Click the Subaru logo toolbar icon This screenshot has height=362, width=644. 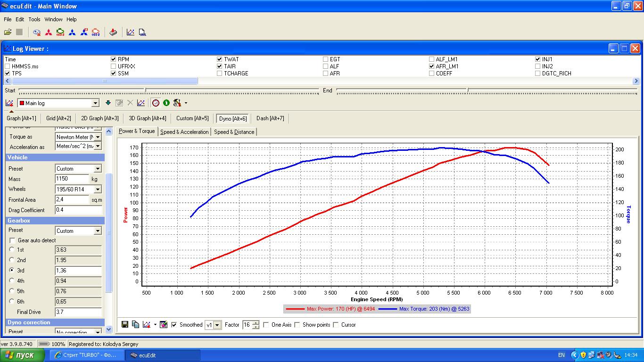pos(37,32)
